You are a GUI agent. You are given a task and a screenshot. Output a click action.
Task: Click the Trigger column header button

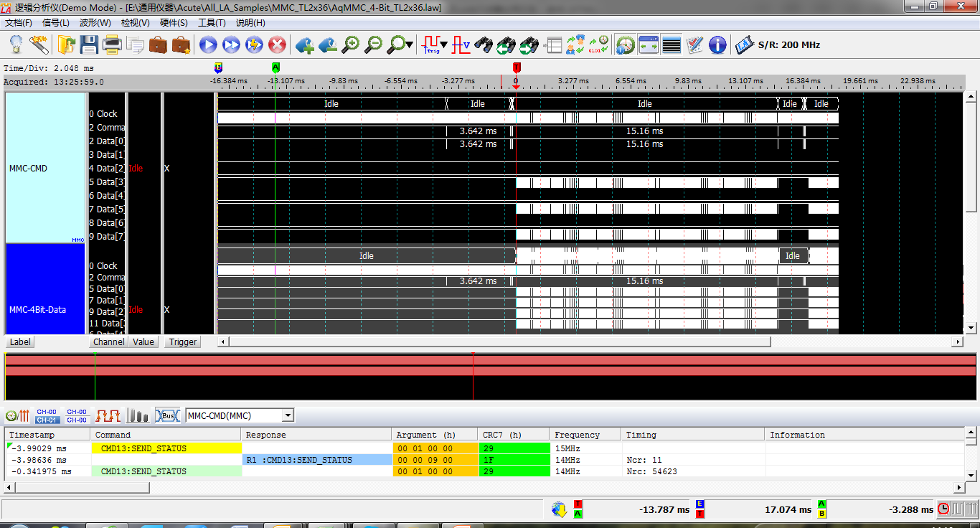[183, 342]
